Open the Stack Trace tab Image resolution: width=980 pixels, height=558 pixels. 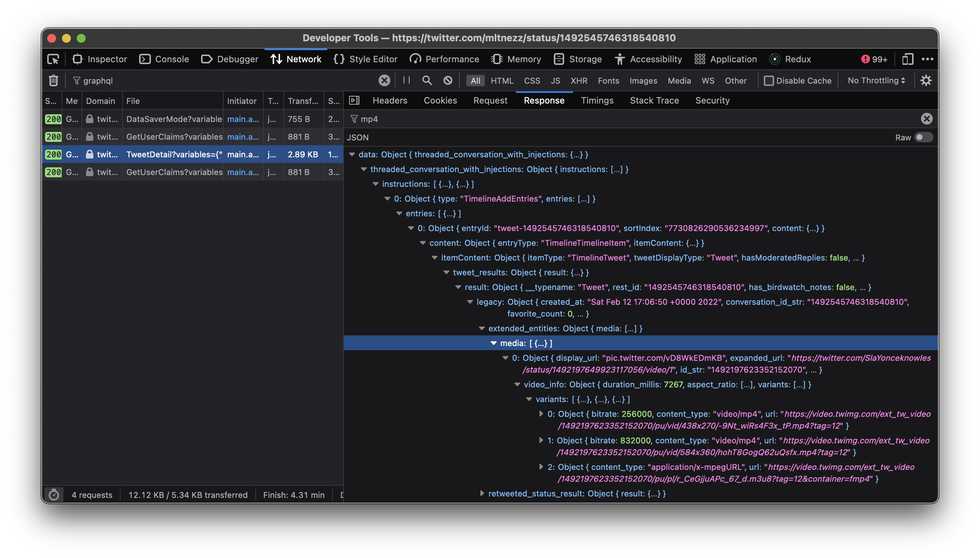[654, 100]
